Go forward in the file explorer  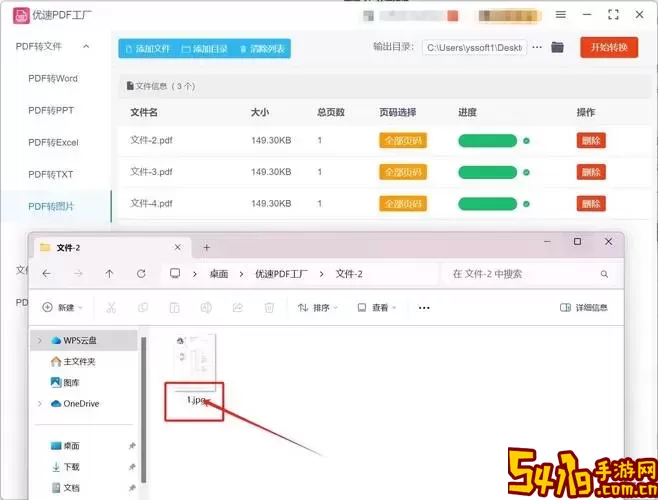point(78,274)
